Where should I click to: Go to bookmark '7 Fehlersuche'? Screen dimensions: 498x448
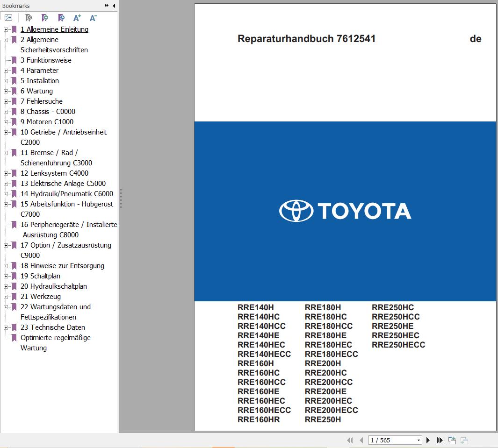(41, 101)
